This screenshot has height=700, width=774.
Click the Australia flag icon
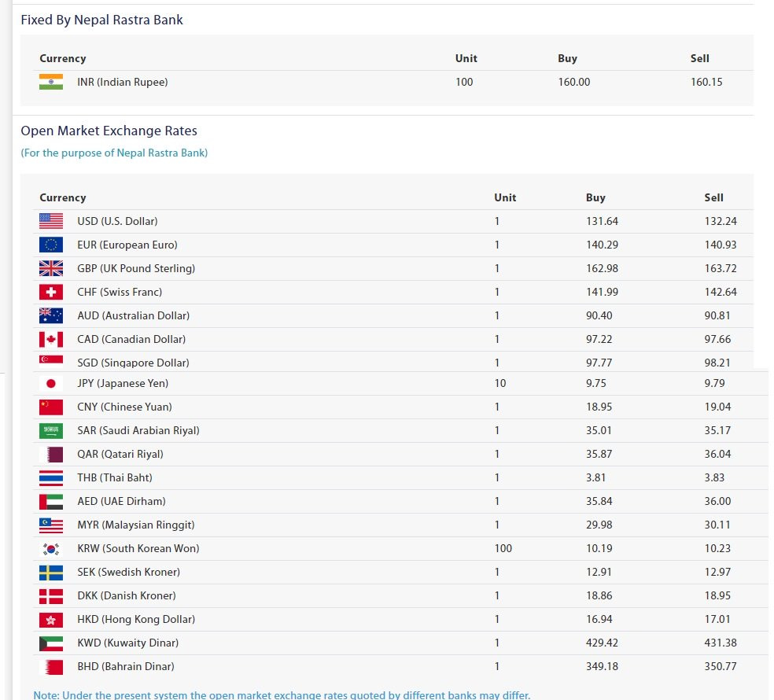[x=51, y=315]
